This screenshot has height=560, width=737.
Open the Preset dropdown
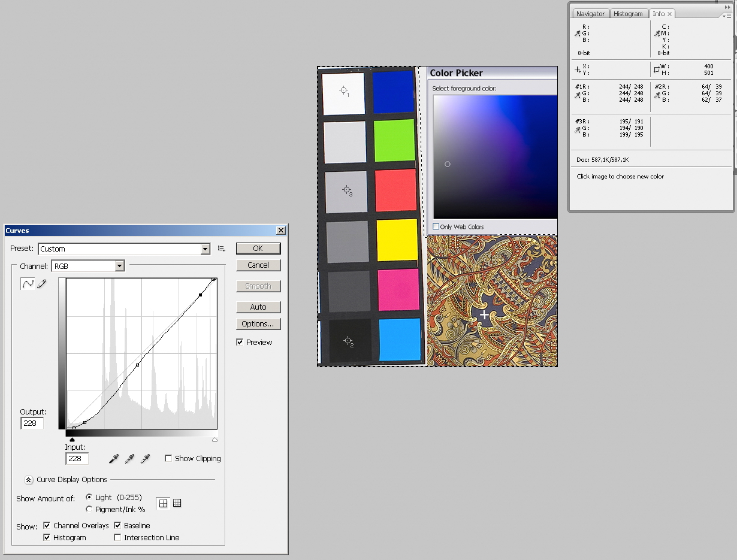point(206,249)
